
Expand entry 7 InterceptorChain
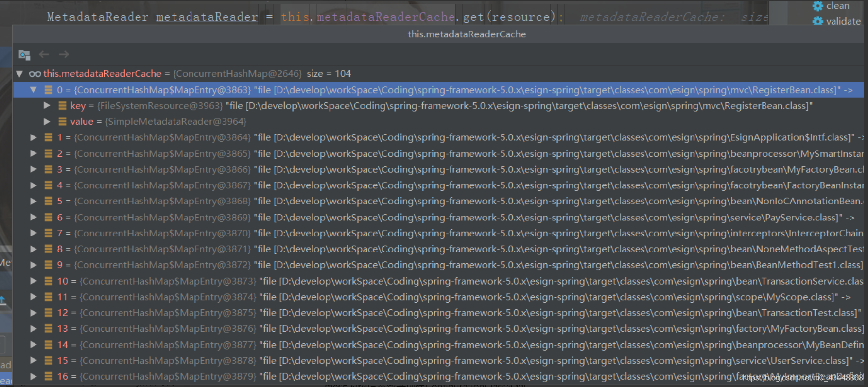pos(33,233)
